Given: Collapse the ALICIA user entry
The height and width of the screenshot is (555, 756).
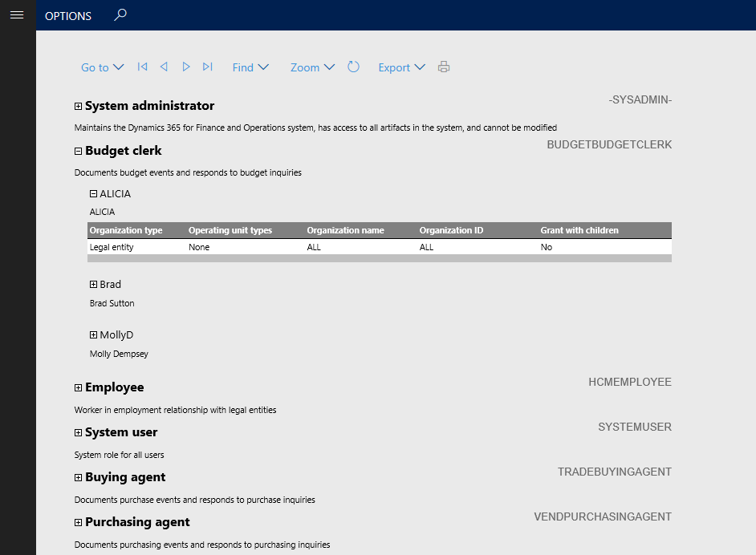Looking at the screenshot, I should coord(93,193).
